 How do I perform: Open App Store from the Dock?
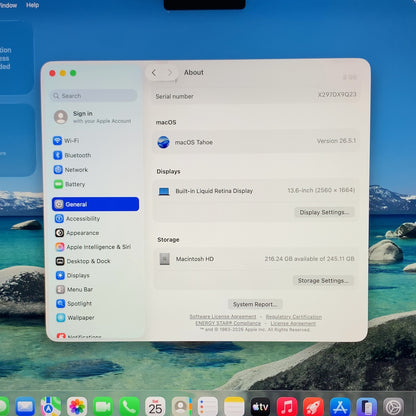(x=340, y=407)
